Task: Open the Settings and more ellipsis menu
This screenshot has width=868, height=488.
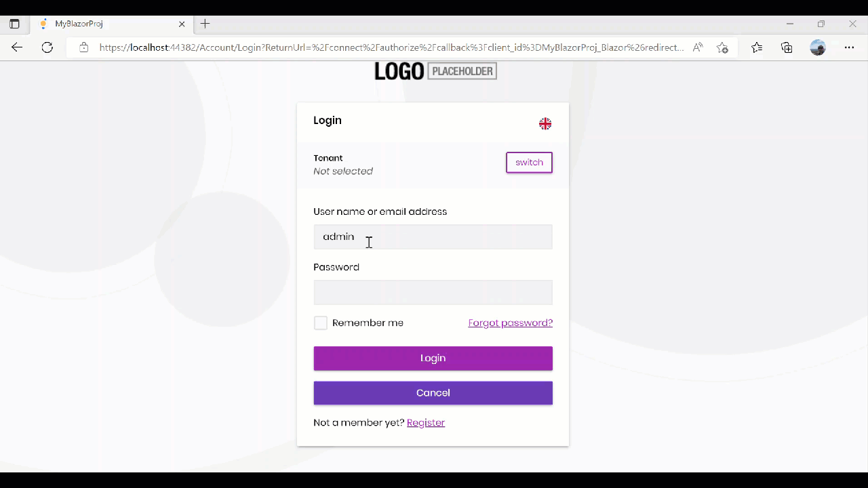Action: pos(849,47)
